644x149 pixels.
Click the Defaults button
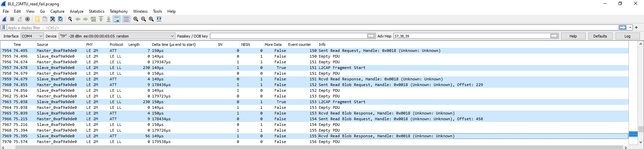[x=600, y=36]
